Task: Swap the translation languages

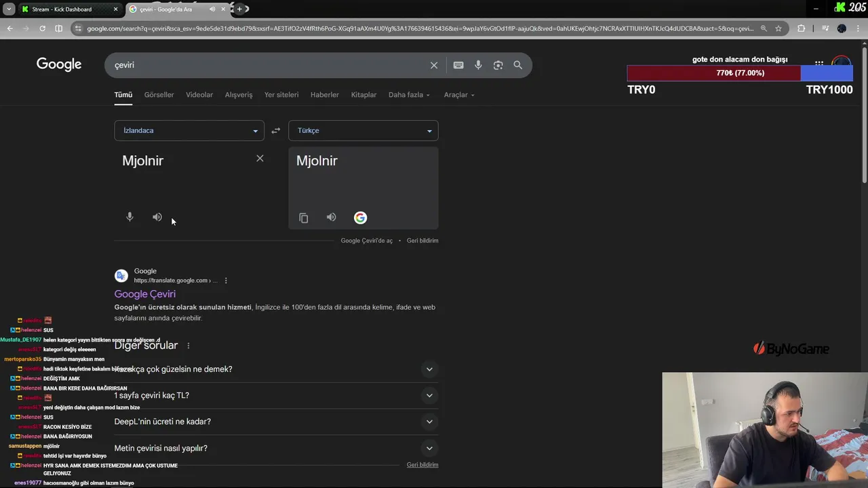Action: click(x=275, y=131)
